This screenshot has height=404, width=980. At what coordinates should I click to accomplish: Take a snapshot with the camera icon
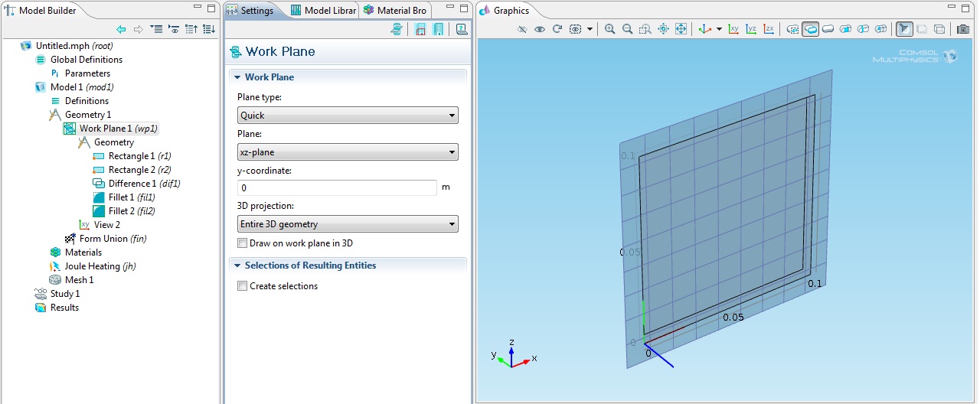[962, 29]
